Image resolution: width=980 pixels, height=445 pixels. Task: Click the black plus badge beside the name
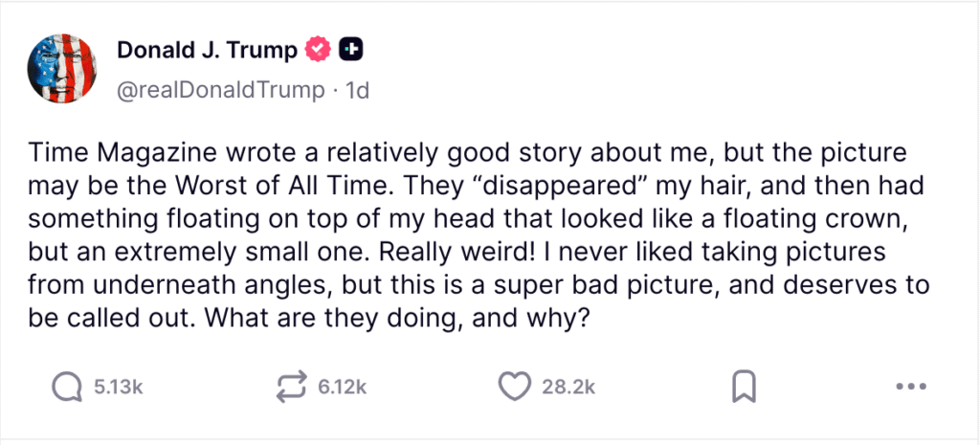351,50
